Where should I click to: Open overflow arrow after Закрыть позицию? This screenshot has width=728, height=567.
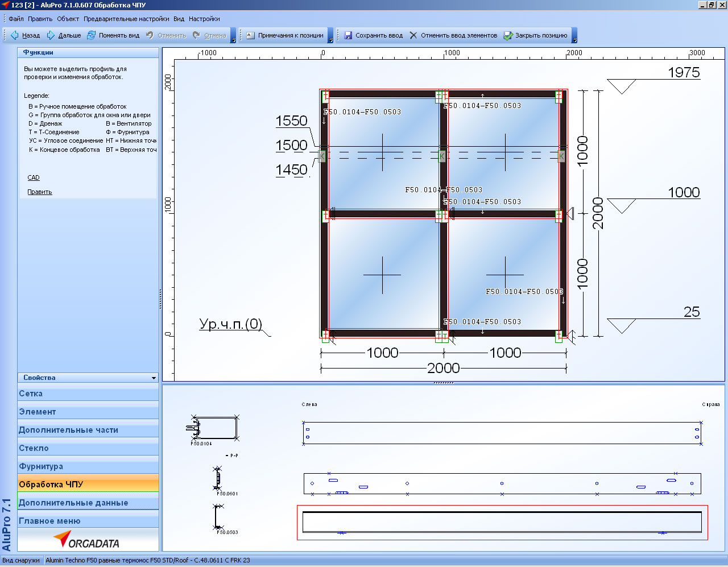(574, 40)
